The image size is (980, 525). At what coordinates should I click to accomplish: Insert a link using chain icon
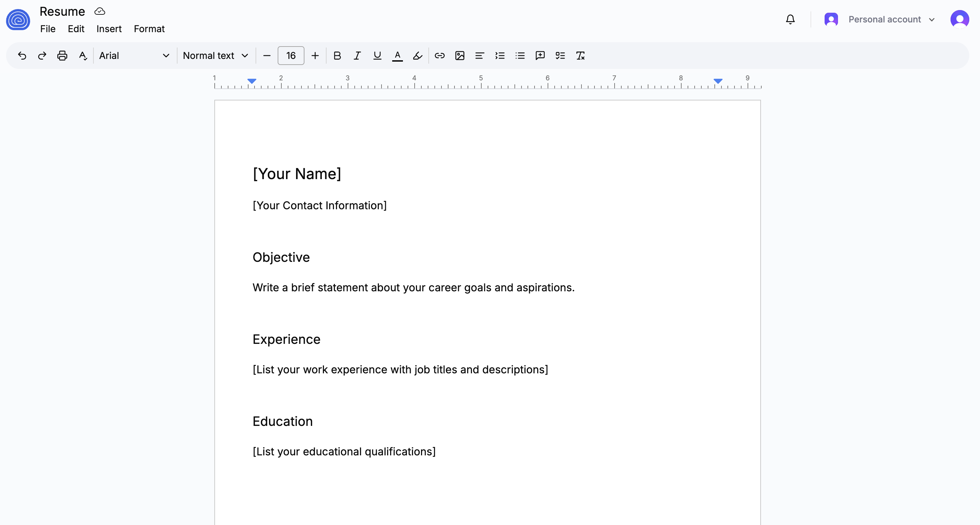point(439,56)
